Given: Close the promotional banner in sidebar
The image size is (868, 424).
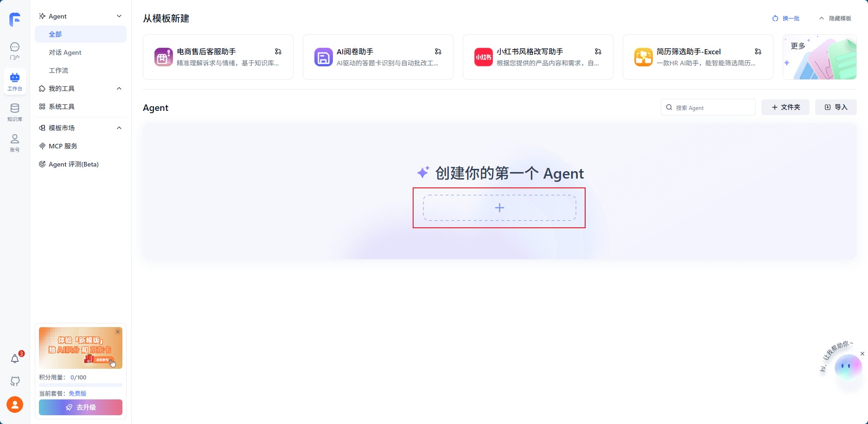Looking at the screenshot, I should [x=118, y=332].
